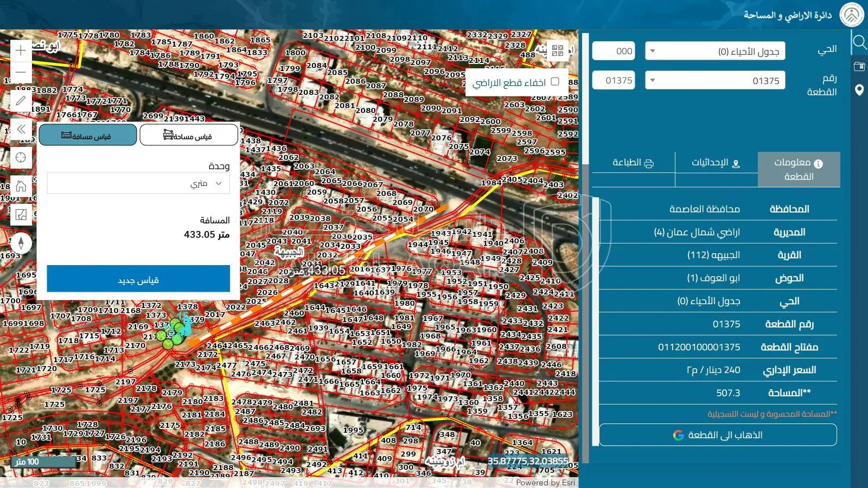The image size is (868, 488).
Task: Click the neighborhood code field 000
Action: click(x=614, y=51)
